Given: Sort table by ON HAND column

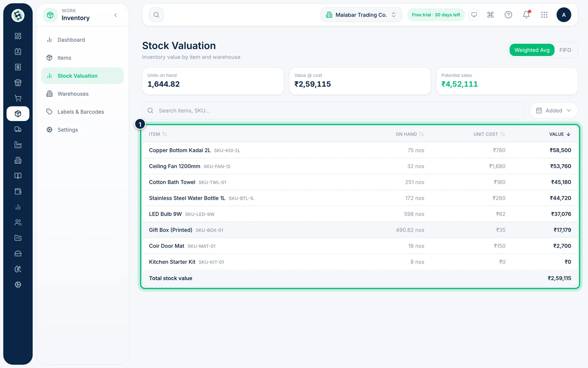Looking at the screenshot, I should pos(410,134).
